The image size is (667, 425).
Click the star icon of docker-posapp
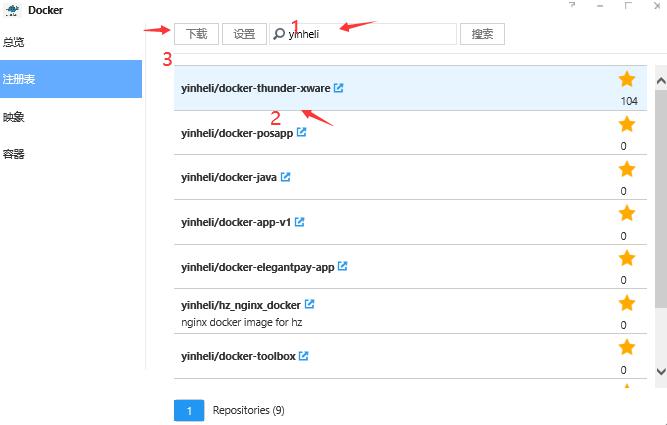tap(627, 124)
